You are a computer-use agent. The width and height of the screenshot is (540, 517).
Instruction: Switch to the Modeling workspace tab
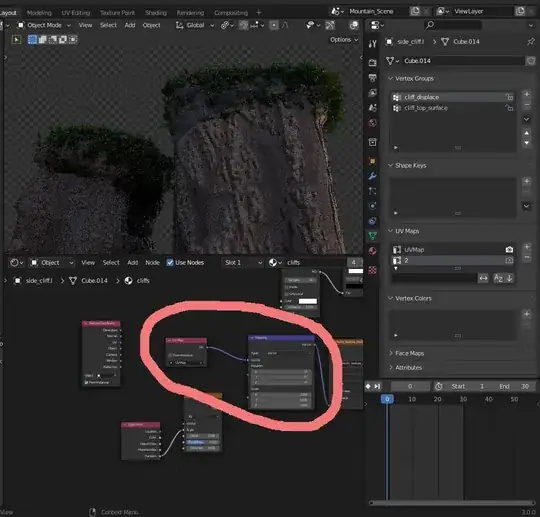coord(39,13)
